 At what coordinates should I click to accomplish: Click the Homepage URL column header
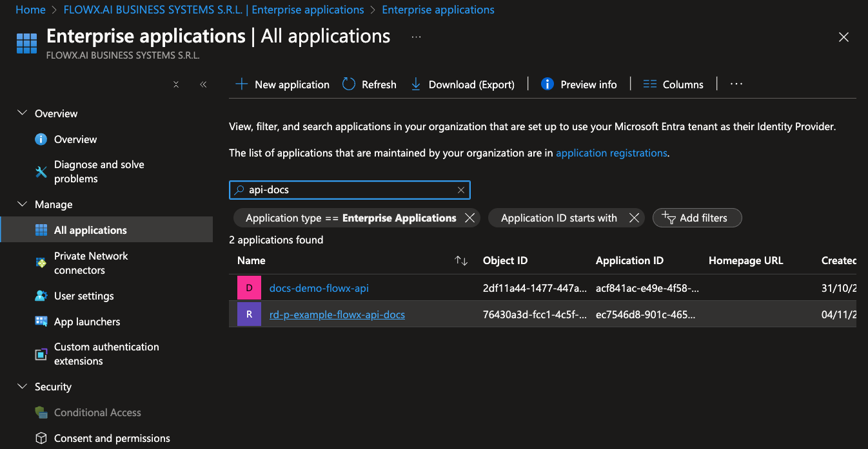point(746,260)
